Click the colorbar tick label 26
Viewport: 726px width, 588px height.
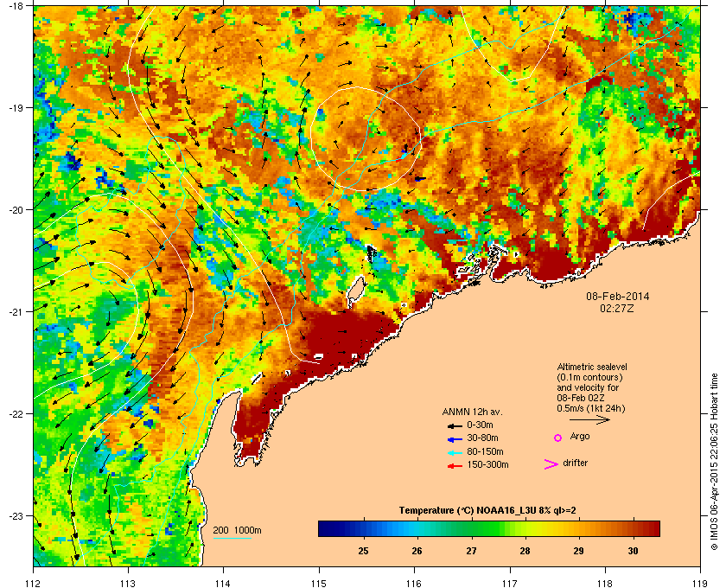pos(417,551)
